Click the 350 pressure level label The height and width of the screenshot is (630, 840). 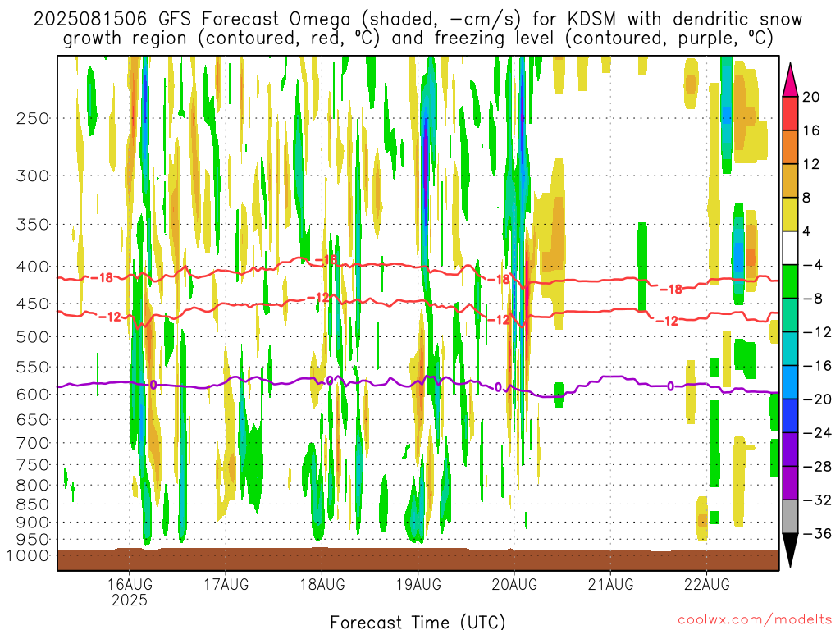tap(33, 225)
